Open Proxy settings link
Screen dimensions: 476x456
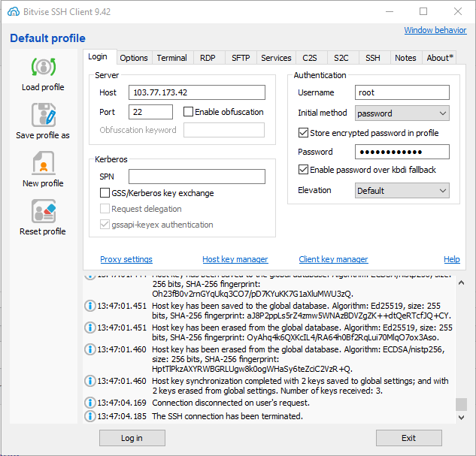(126, 259)
